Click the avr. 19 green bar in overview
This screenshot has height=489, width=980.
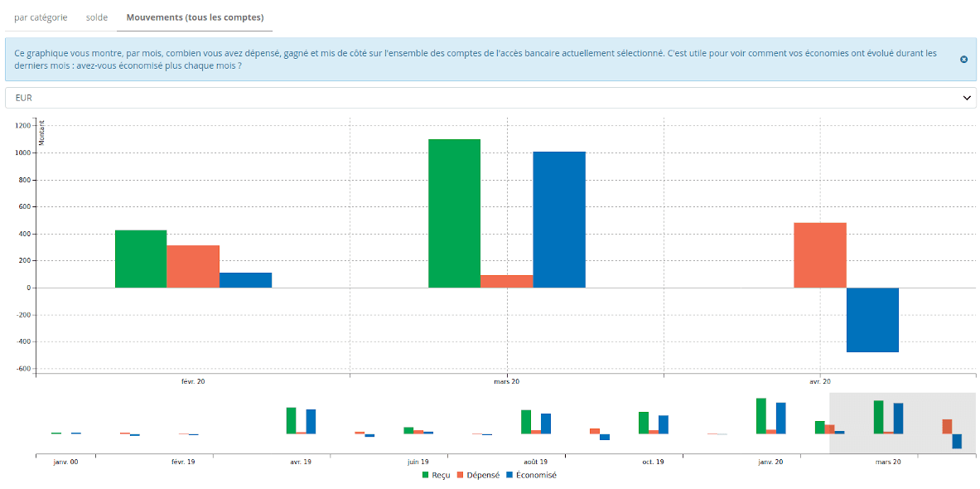pyautogui.click(x=291, y=420)
